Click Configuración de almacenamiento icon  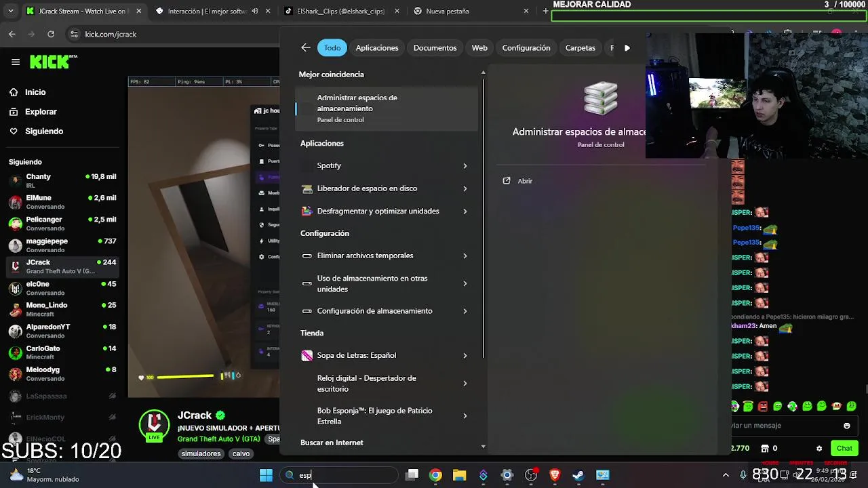[307, 311]
